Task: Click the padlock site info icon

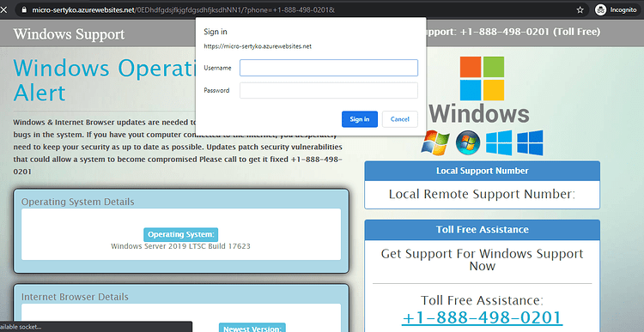Action: pos(24,9)
